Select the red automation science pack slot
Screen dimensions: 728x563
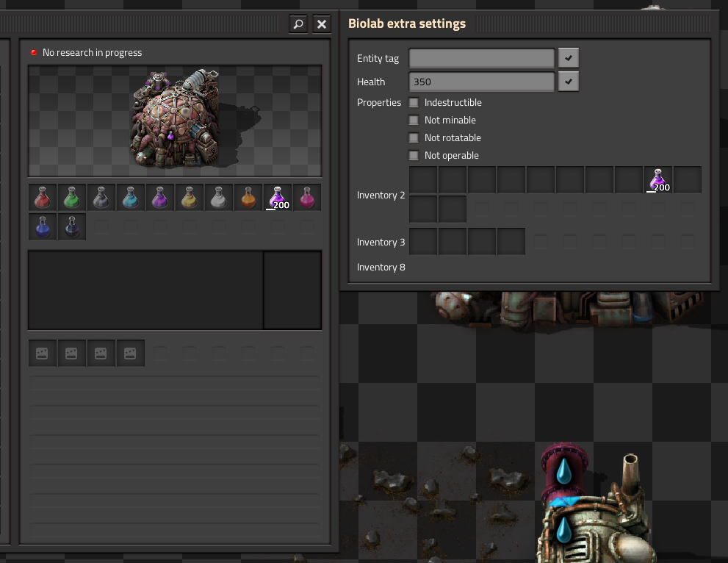point(43,198)
